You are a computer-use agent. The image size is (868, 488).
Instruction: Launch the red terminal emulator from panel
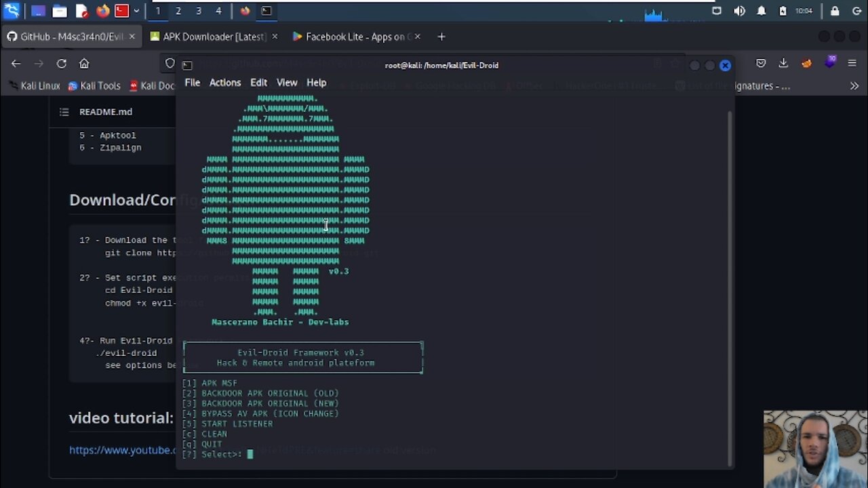coord(121,11)
